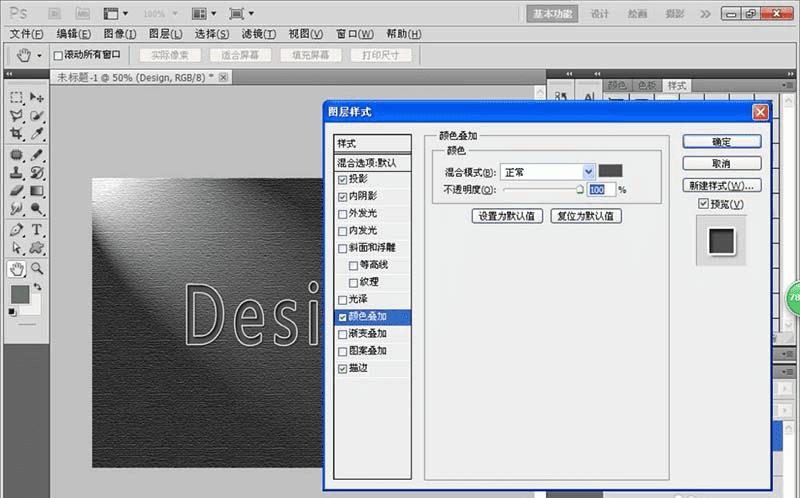
Task: Disable the 投影 drop shadow checkbox
Action: click(x=343, y=179)
